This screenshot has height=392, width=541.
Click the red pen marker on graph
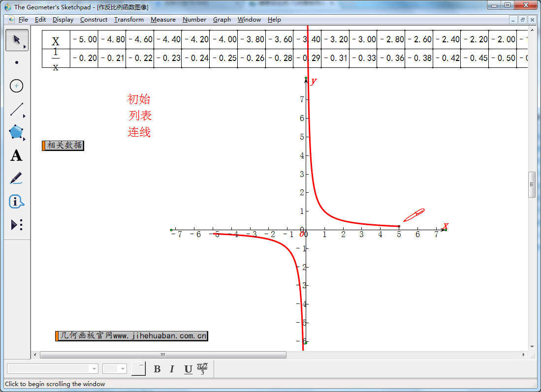point(414,215)
